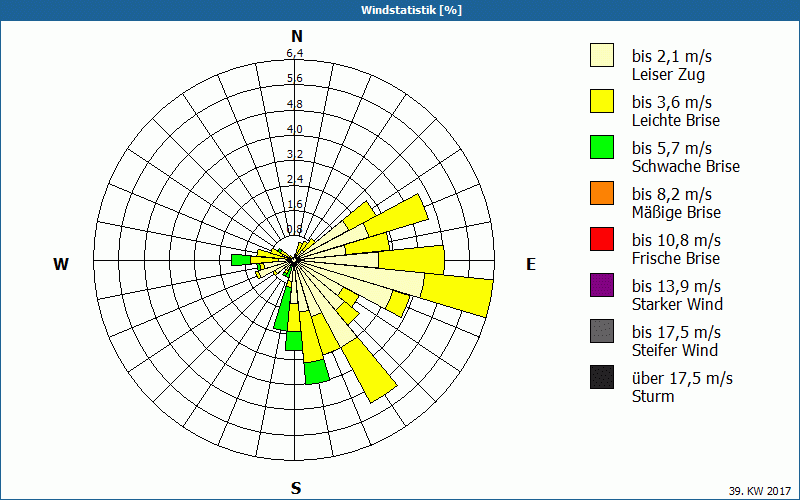Click the '3,2' scale value

pyautogui.click(x=295, y=154)
